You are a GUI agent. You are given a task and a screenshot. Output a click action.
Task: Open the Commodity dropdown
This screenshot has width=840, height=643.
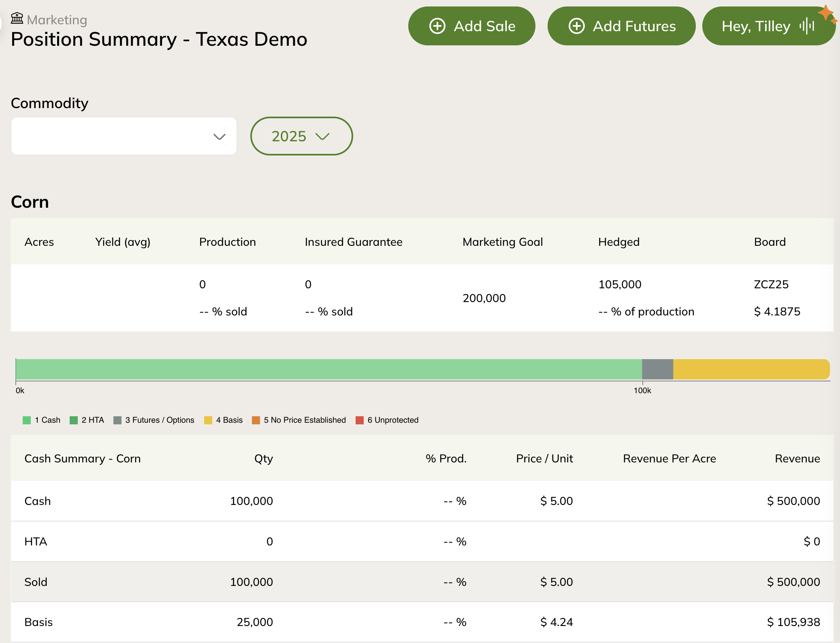coord(124,136)
